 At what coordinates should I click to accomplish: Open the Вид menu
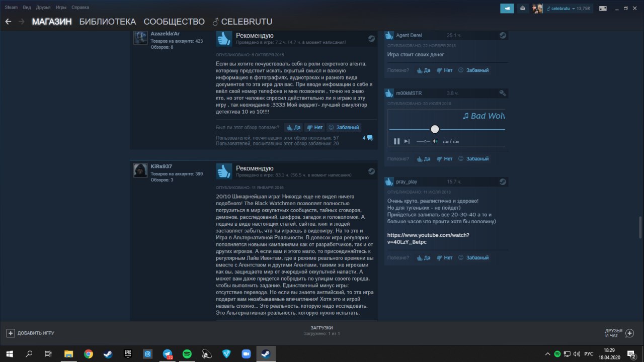click(x=27, y=8)
